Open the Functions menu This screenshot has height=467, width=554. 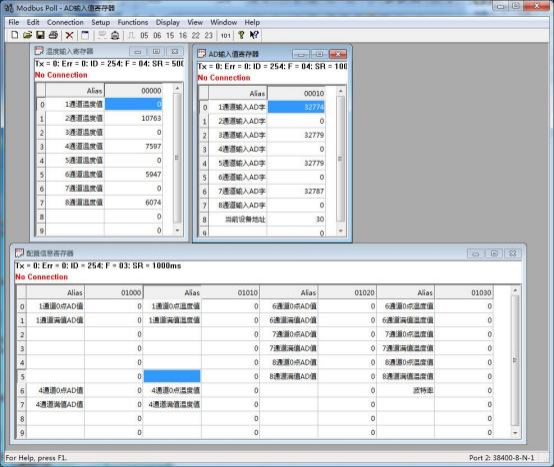(x=133, y=22)
